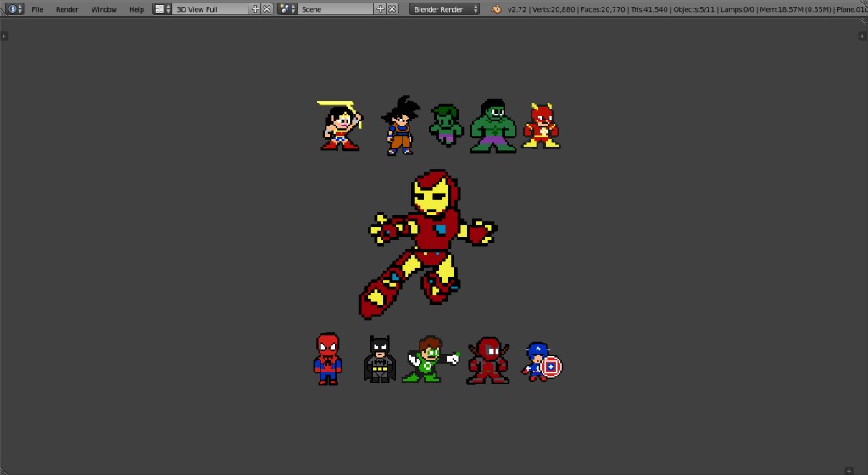Add a new scene with plus button
This screenshot has width=868, height=475.
click(x=381, y=8)
